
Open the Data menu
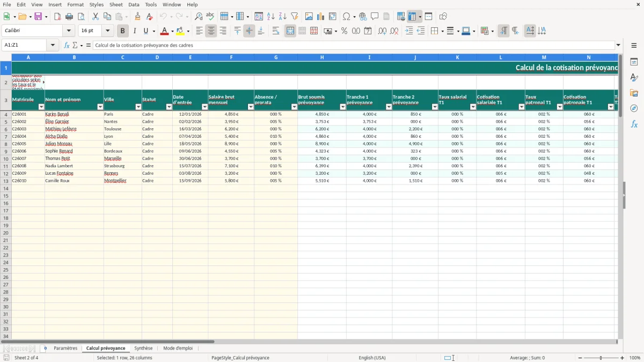[x=134, y=4]
